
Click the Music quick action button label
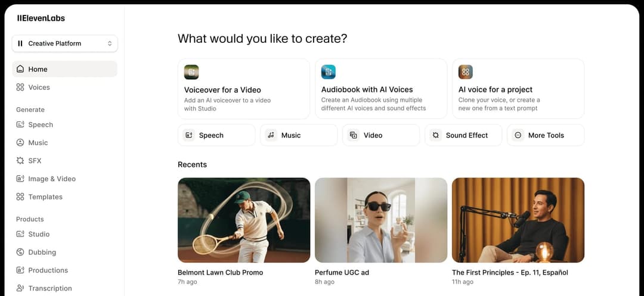click(x=291, y=135)
